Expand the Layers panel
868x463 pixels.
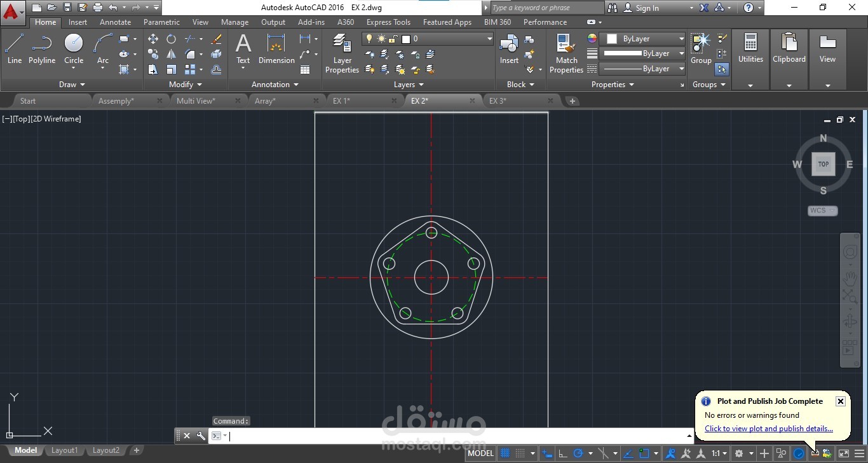coord(409,84)
